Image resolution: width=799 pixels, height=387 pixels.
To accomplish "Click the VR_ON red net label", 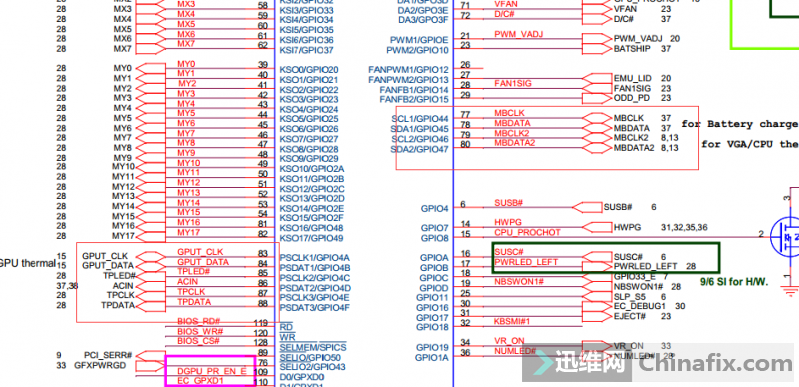I will [x=509, y=341].
